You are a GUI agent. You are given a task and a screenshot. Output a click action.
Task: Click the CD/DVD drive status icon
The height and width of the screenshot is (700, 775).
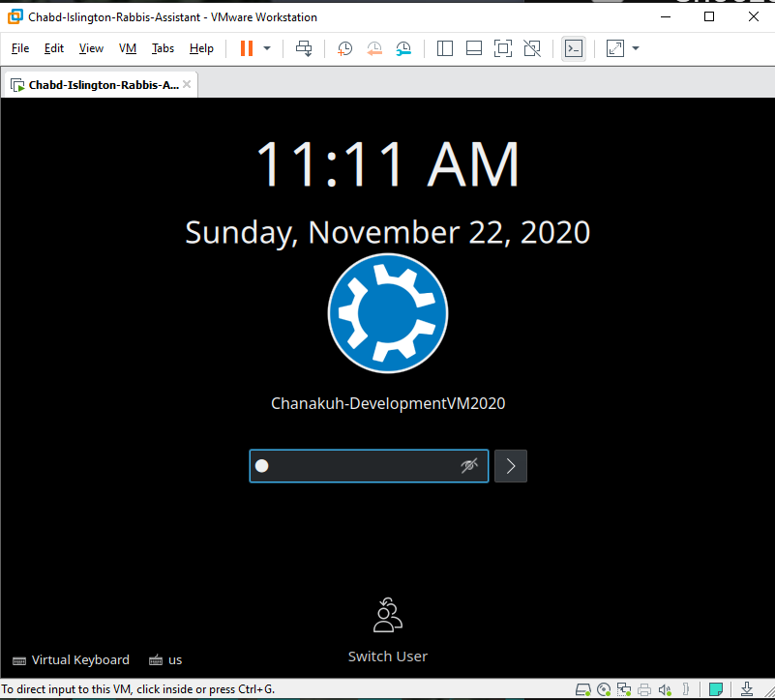pyautogui.click(x=604, y=689)
